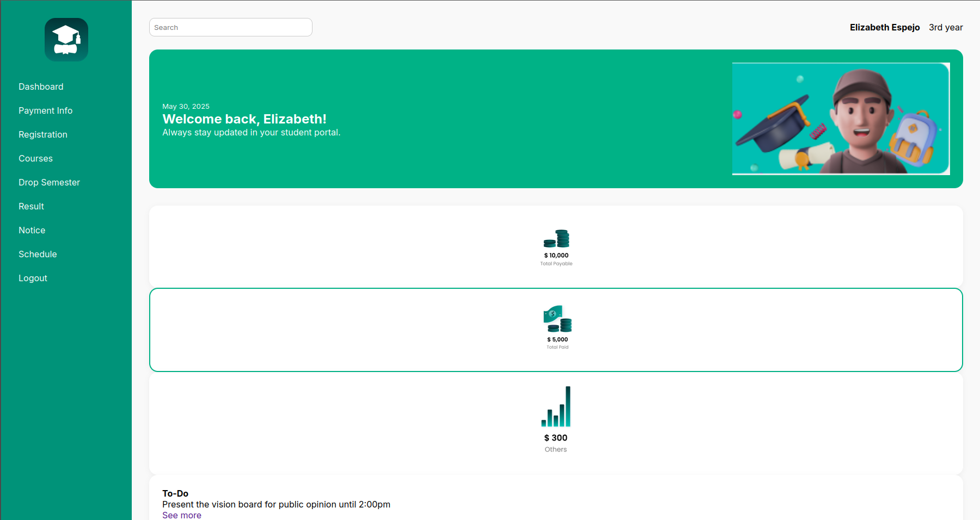Open the Notice section

click(32, 230)
